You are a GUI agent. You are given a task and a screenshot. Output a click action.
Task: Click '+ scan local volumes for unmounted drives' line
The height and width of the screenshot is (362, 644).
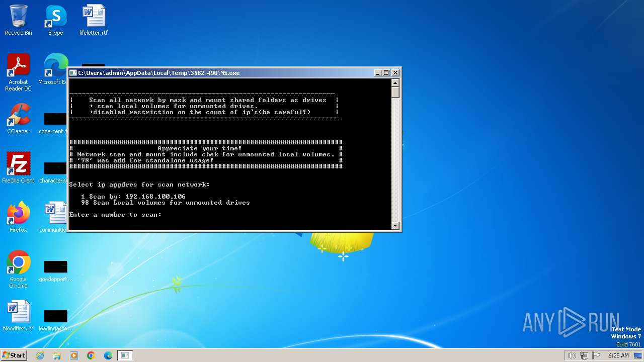(x=174, y=106)
